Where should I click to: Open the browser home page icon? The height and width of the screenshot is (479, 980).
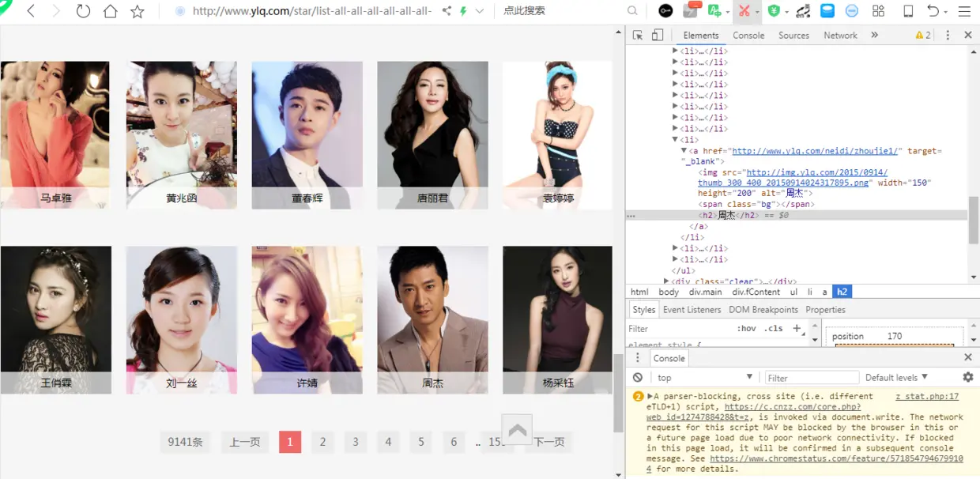[x=111, y=11]
